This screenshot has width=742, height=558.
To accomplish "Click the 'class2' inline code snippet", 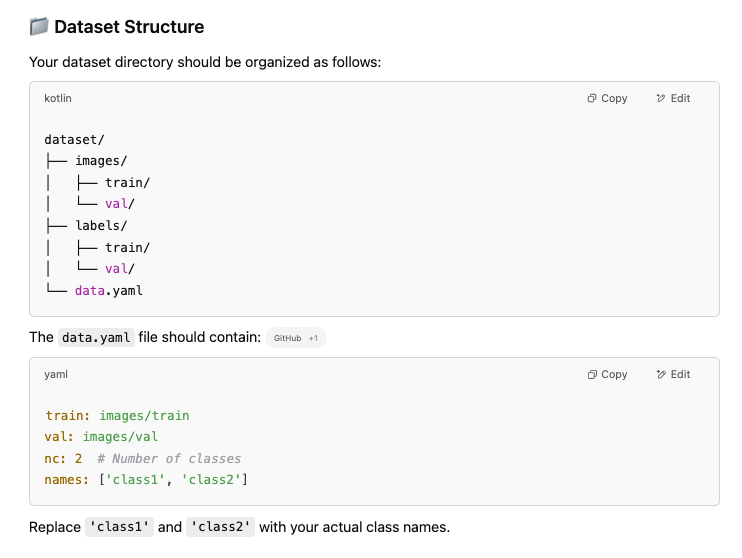I will 220,527.
